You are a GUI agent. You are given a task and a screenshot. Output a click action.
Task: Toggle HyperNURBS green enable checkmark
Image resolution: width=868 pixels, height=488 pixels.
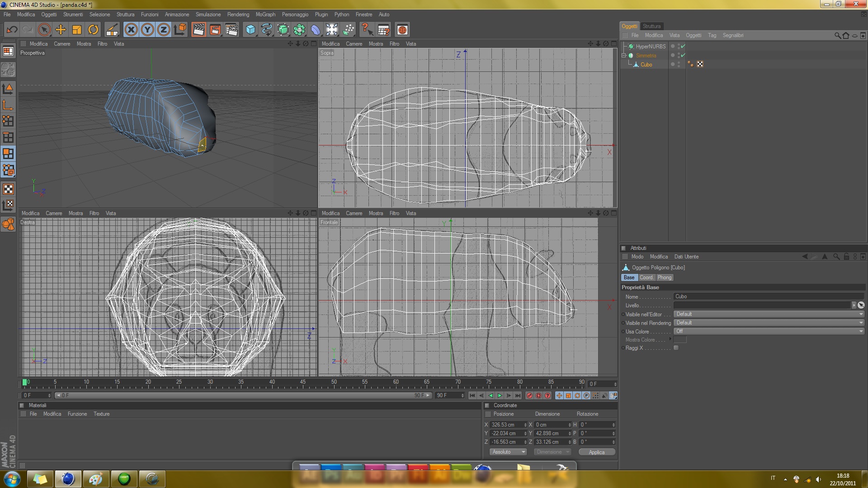pyautogui.click(x=683, y=46)
